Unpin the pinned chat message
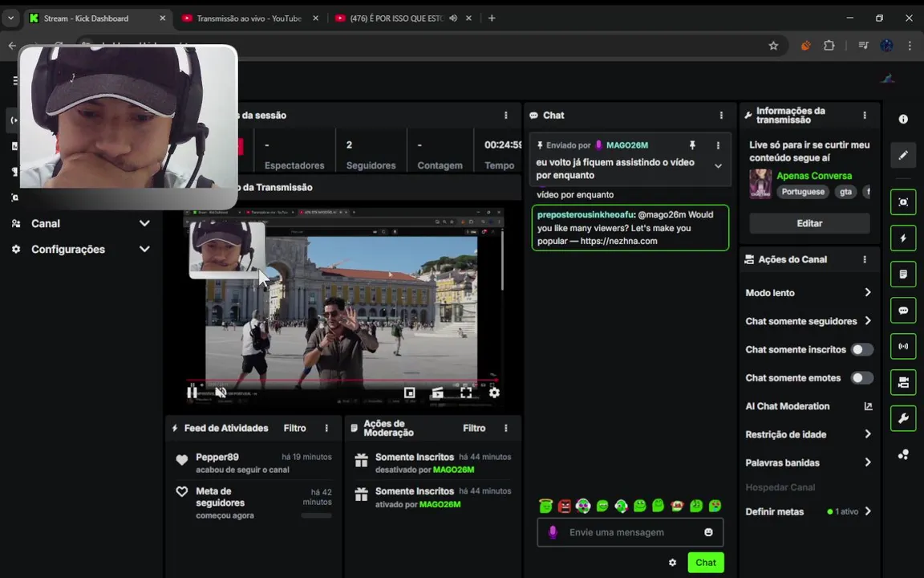 [692, 145]
